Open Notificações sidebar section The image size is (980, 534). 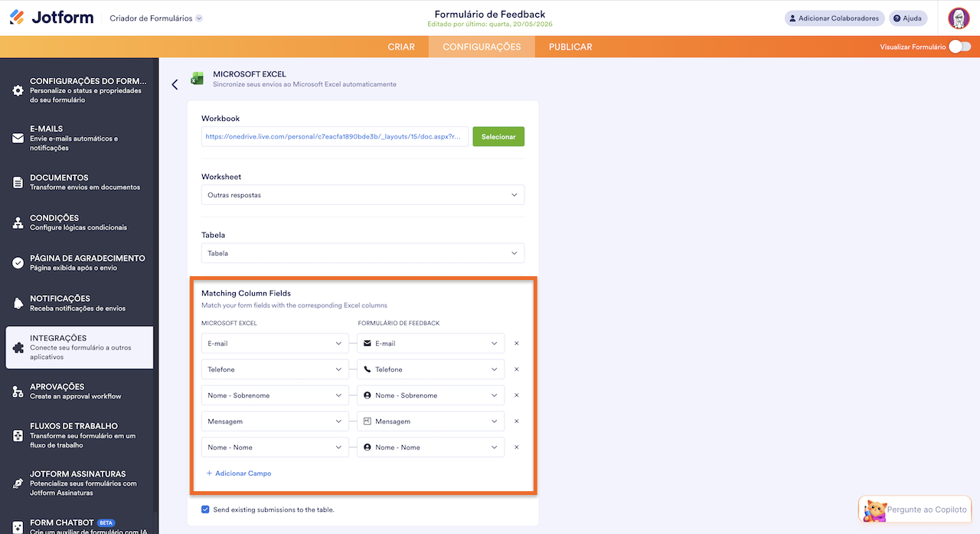click(x=79, y=303)
